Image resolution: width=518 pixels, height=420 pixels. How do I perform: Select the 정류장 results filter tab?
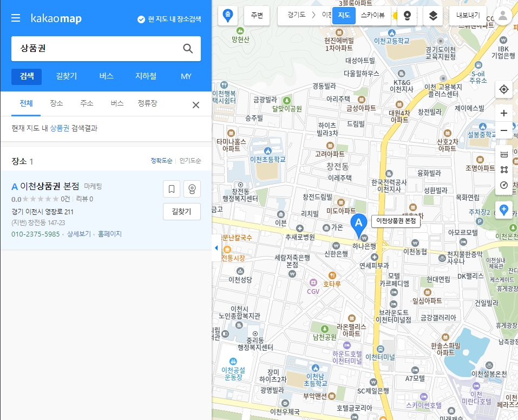pyautogui.click(x=147, y=103)
